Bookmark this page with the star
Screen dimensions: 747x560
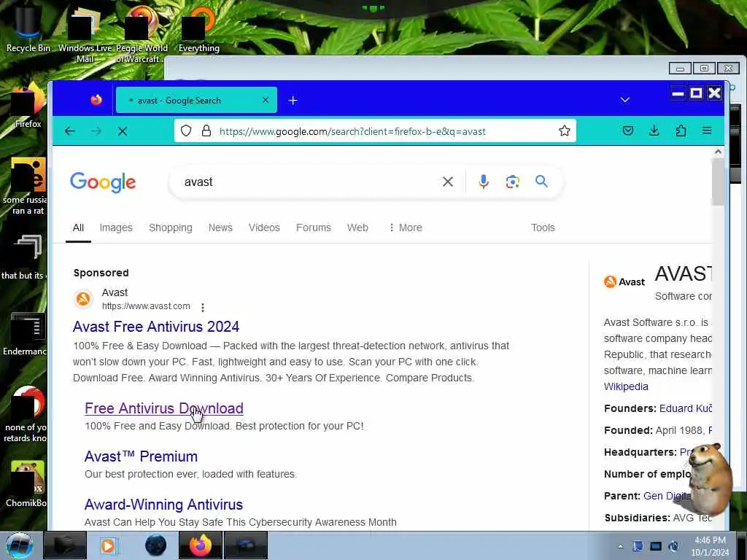[x=565, y=131]
